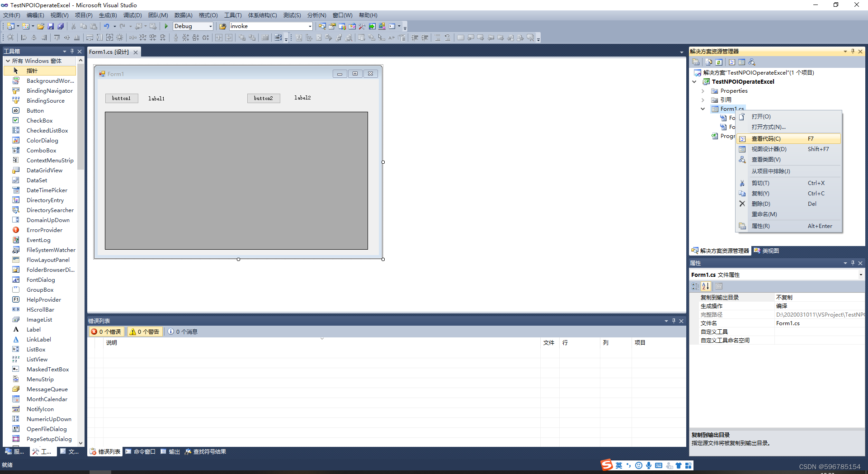This screenshot has height=474, width=868.
Task: Open the invoke find combo box dropdown
Action: pyautogui.click(x=310, y=26)
